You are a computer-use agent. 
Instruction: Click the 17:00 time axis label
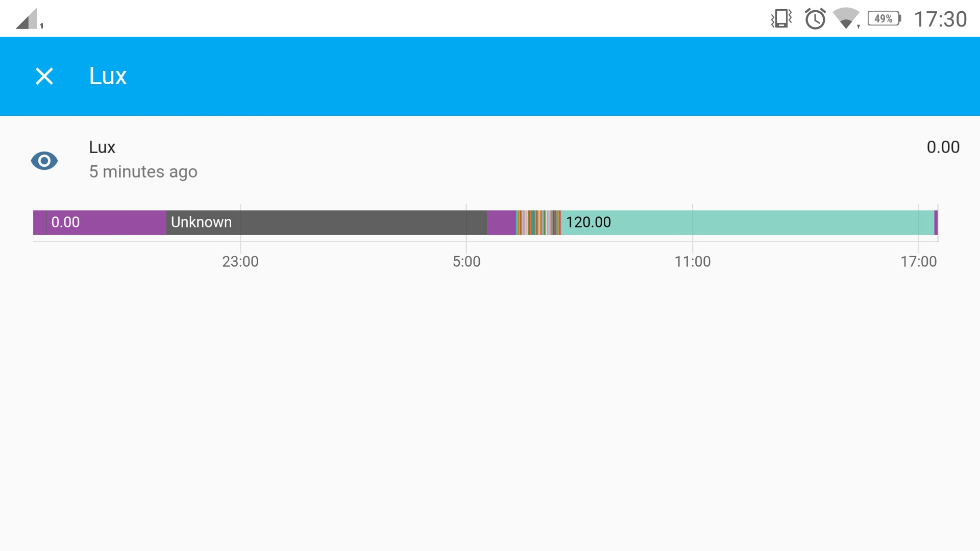coord(919,262)
